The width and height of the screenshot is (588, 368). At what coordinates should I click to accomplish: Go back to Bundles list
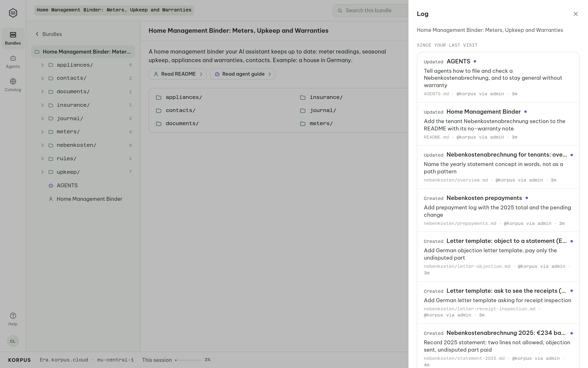49,34
